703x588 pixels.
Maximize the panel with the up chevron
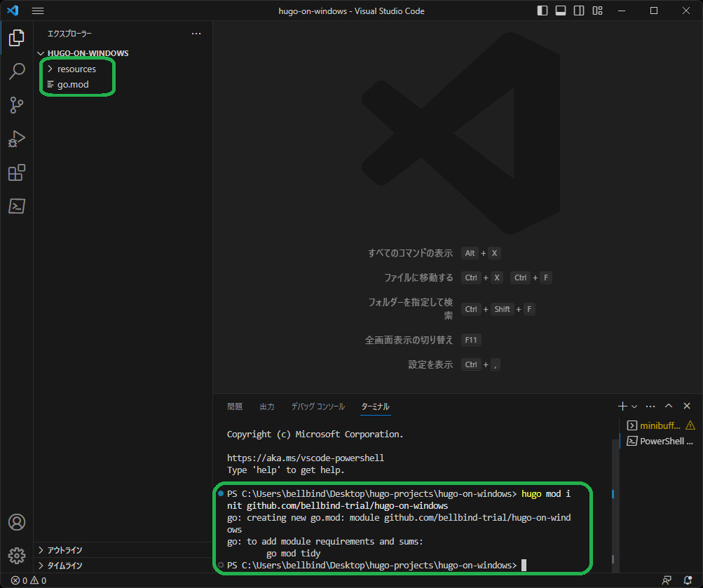click(669, 406)
